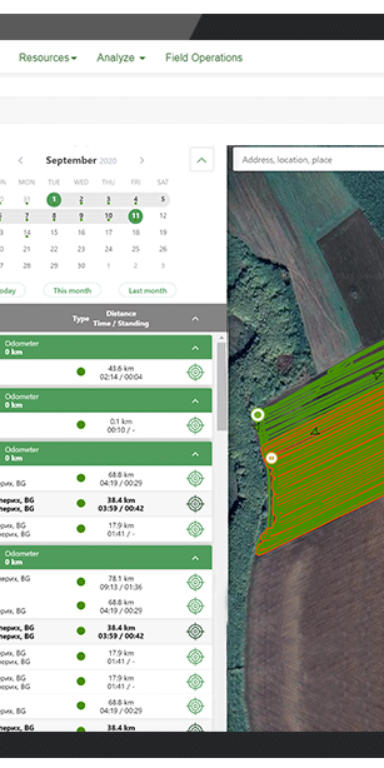This screenshot has height=768, width=384.
Task: Select September 11 end date in calendar
Action: coord(136,216)
